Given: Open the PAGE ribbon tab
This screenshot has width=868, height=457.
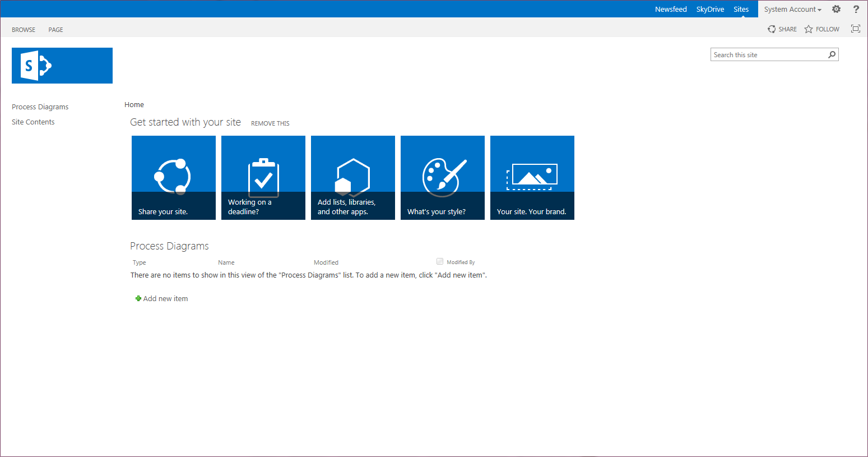Looking at the screenshot, I should [x=55, y=30].
